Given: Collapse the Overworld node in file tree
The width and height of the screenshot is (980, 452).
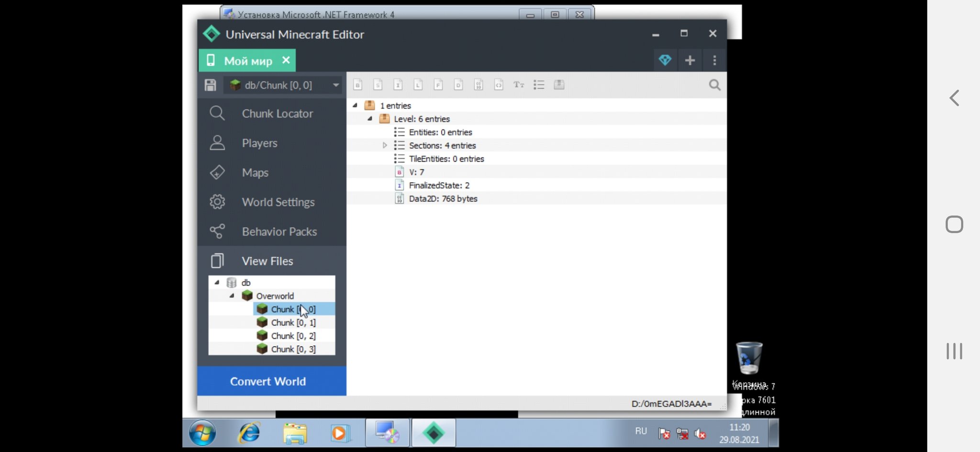Looking at the screenshot, I should tap(232, 296).
